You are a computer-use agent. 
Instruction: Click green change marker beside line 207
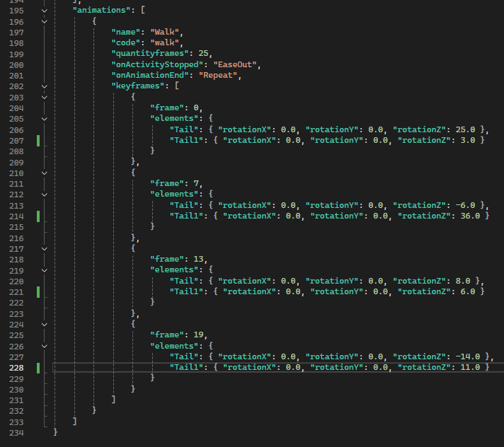click(x=38, y=140)
